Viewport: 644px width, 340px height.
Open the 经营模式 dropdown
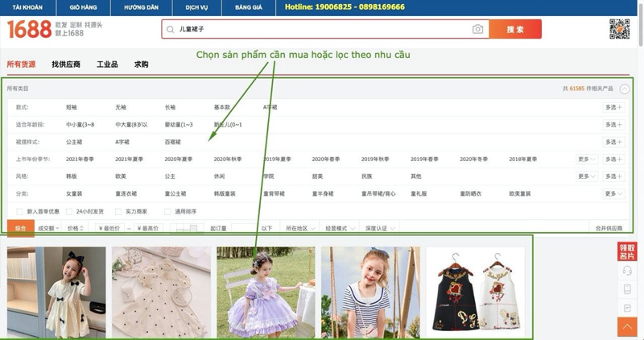click(x=339, y=228)
